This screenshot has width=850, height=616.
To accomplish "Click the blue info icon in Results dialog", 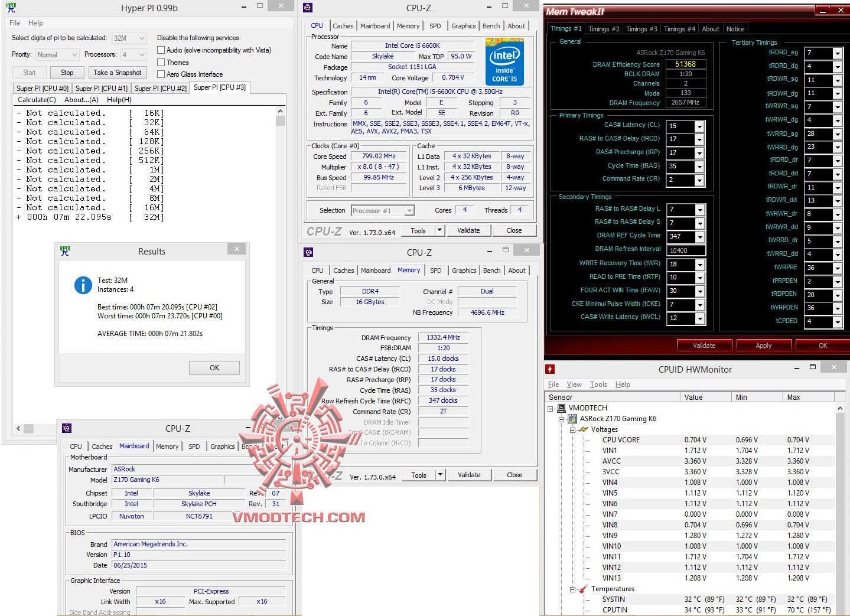I will (83, 286).
